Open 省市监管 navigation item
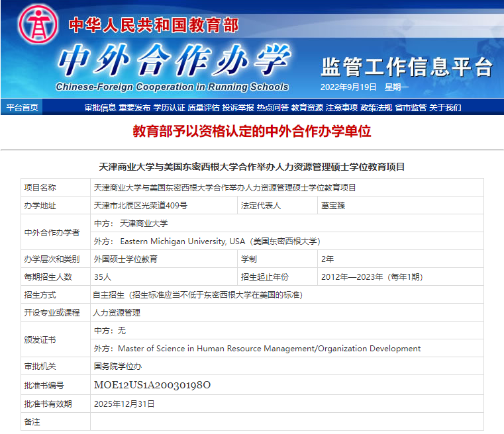504x434 pixels. tap(411, 108)
